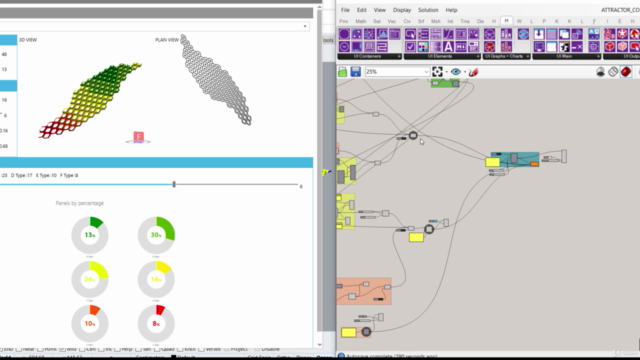Pick the color picker component in UI Elements
Image resolution: width=640 pixels, height=360 pixels.
(x=423, y=47)
